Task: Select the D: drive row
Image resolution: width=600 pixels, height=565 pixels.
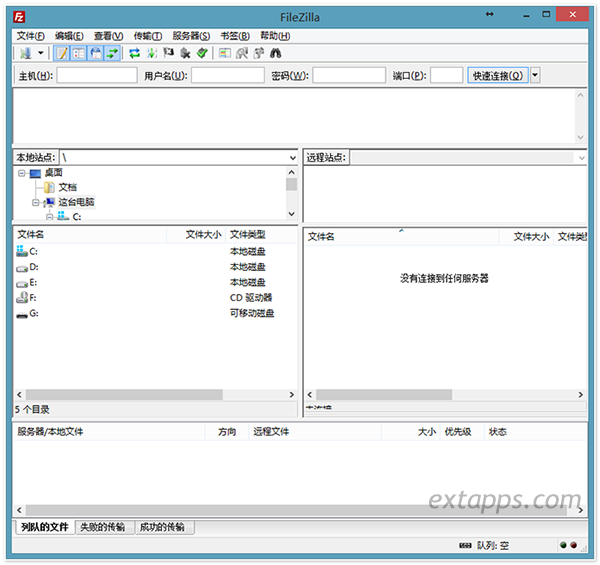Action: point(155,267)
